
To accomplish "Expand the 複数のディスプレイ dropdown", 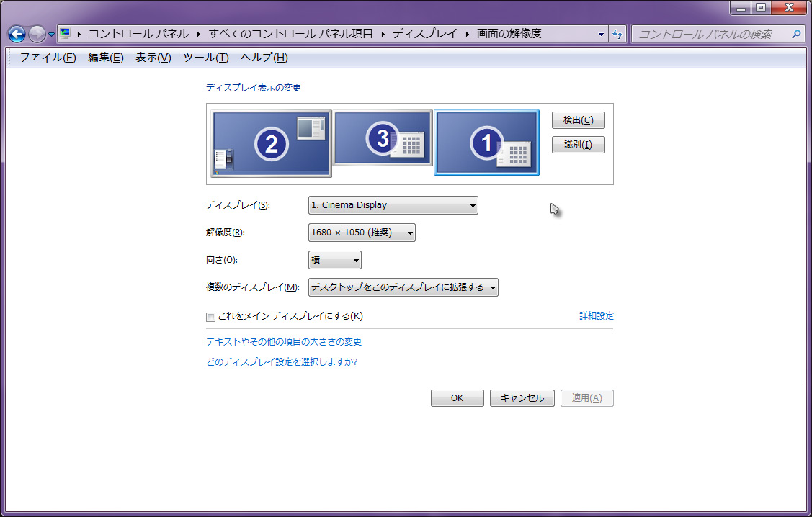I will (x=403, y=287).
